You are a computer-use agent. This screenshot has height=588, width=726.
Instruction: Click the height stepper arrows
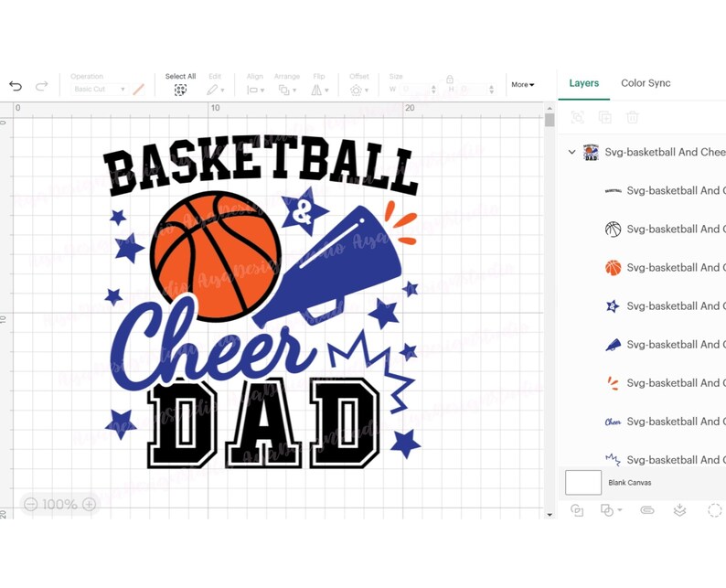[x=492, y=89]
